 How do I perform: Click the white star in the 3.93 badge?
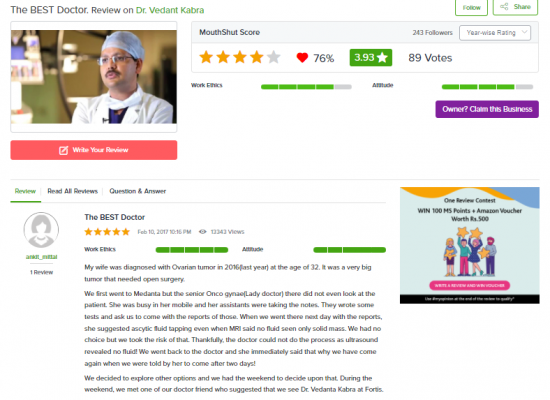[x=382, y=58]
